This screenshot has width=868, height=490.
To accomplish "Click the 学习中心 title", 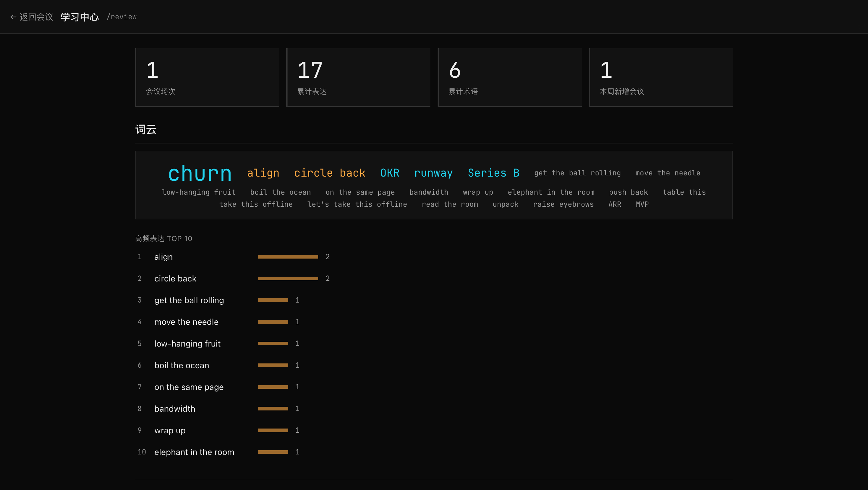I will tap(80, 17).
